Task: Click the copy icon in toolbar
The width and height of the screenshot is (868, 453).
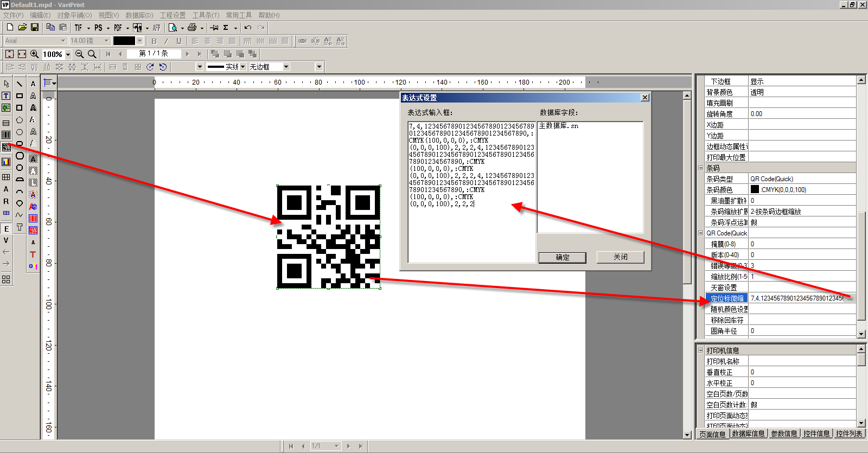Action: (50, 27)
